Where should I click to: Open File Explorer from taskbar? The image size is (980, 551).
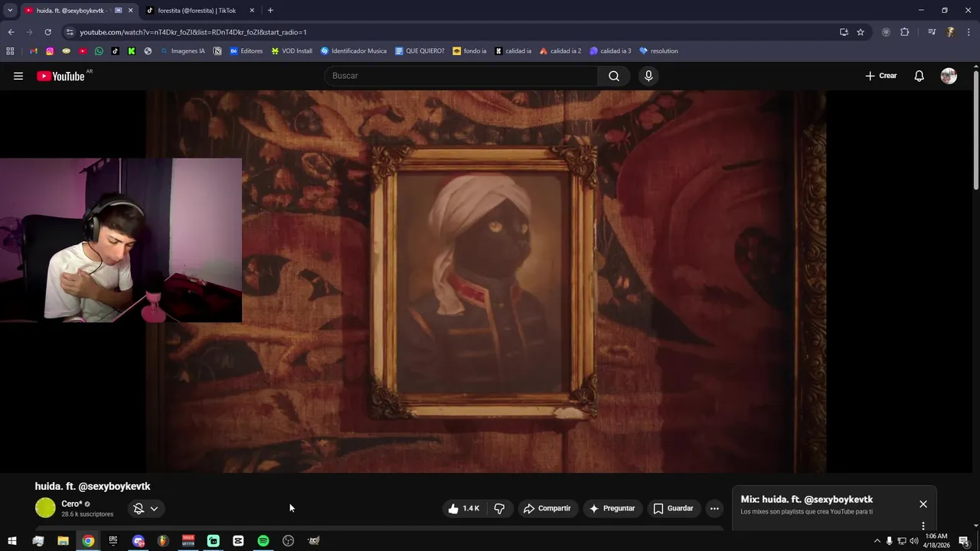click(x=63, y=541)
